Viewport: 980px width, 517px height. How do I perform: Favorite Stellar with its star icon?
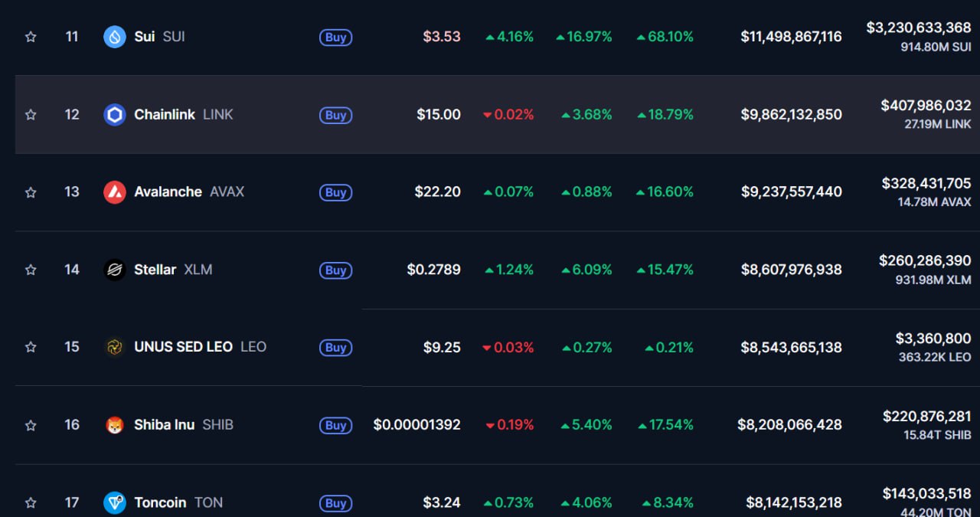31,270
